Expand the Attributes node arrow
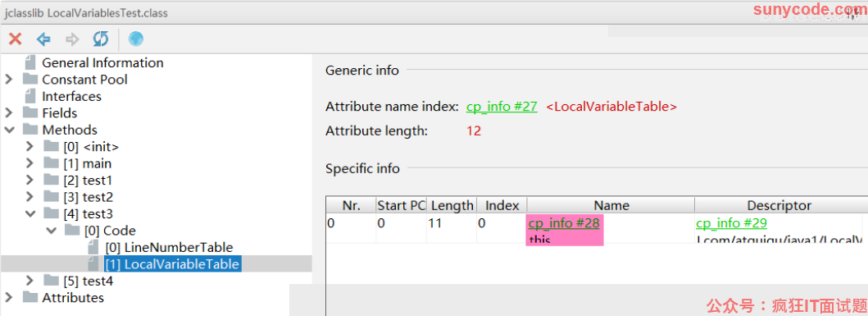868x316 pixels. (9, 298)
